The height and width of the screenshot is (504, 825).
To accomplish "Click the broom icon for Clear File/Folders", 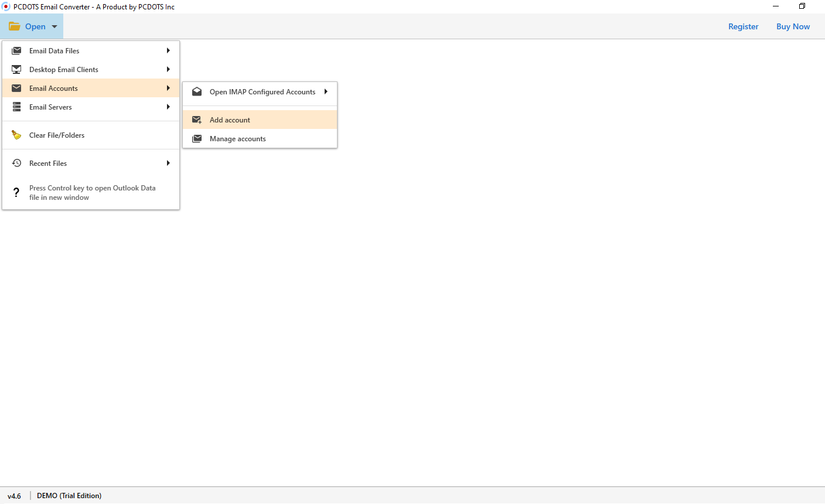I will point(16,135).
